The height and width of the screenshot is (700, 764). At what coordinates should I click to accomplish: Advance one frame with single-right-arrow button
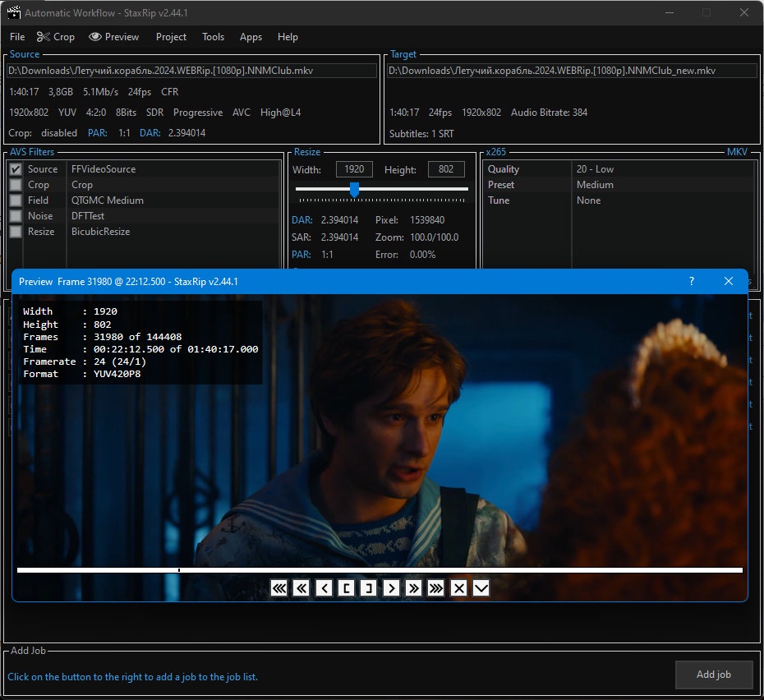pyautogui.click(x=391, y=588)
